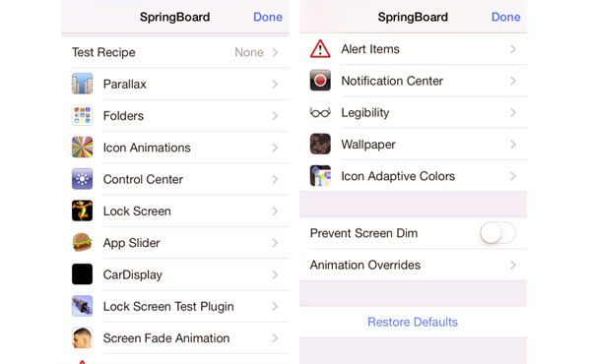
Task: Toggle the Prevent Screen Dim switch
Action: click(497, 233)
